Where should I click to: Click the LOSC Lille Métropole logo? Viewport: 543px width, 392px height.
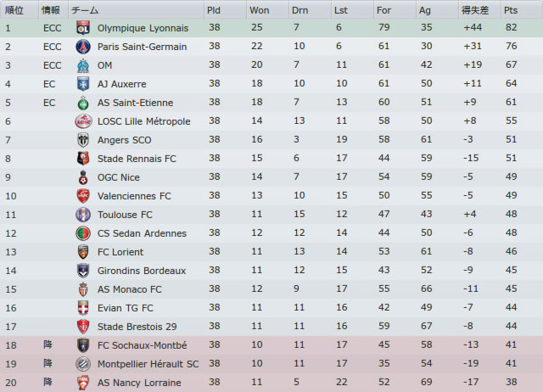[x=83, y=121]
